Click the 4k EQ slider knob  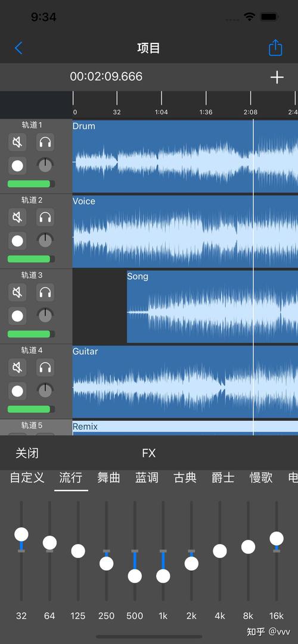(x=220, y=551)
